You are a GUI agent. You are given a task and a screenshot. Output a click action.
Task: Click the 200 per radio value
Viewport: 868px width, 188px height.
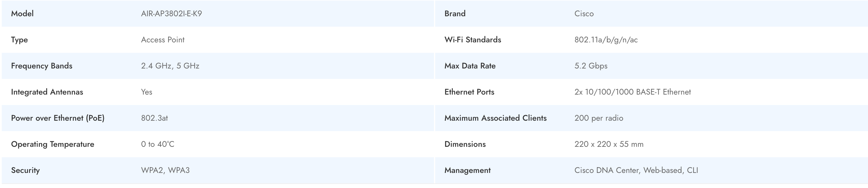tap(598, 118)
